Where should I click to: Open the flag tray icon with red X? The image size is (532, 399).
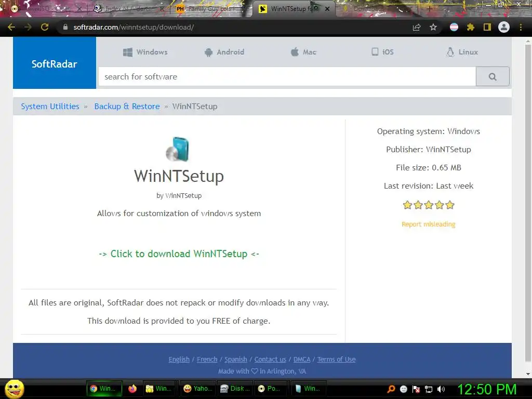click(416, 389)
